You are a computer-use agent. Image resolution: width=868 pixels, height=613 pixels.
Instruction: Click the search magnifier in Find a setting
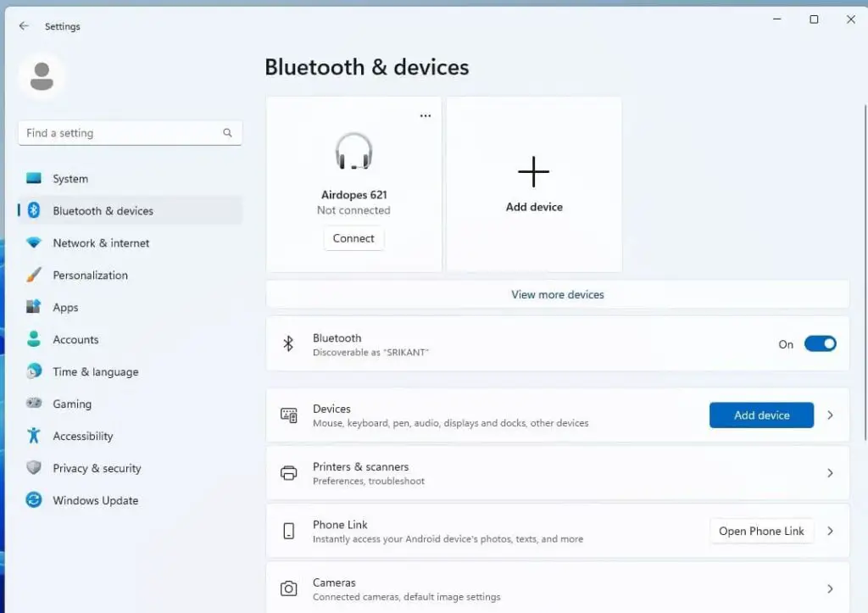[x=227, y=132]
